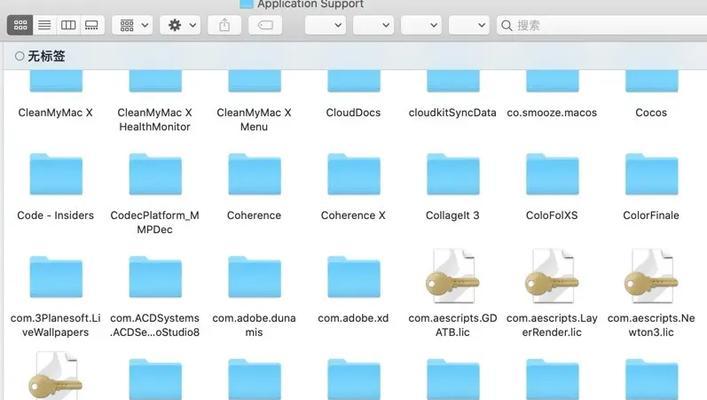Open the gear action menu
707x400 pixels.
(180, 25)
